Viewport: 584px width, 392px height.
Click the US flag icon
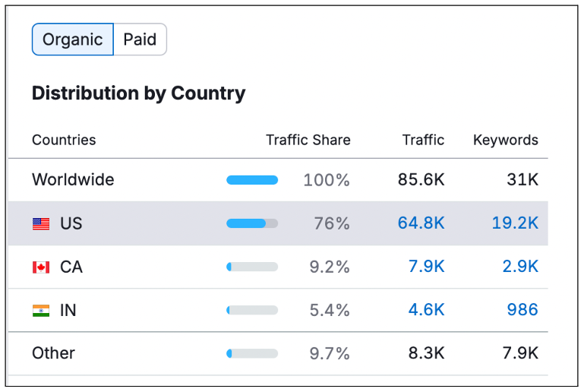(x=41, y=224)
